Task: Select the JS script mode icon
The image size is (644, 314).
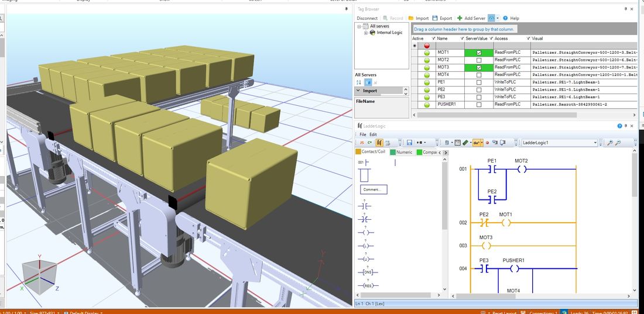Action: [362, 143]
